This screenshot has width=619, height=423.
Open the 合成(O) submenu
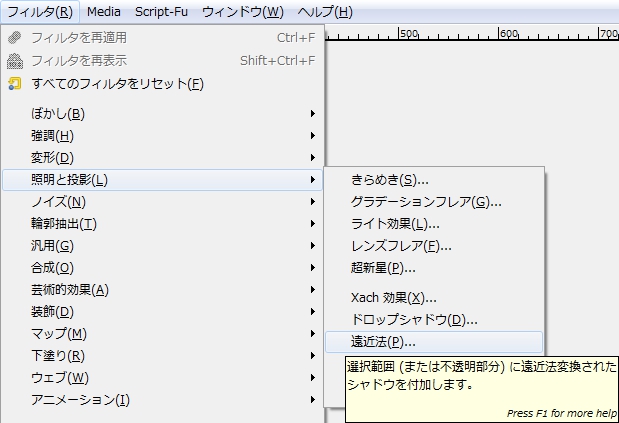tap(162, 268)
